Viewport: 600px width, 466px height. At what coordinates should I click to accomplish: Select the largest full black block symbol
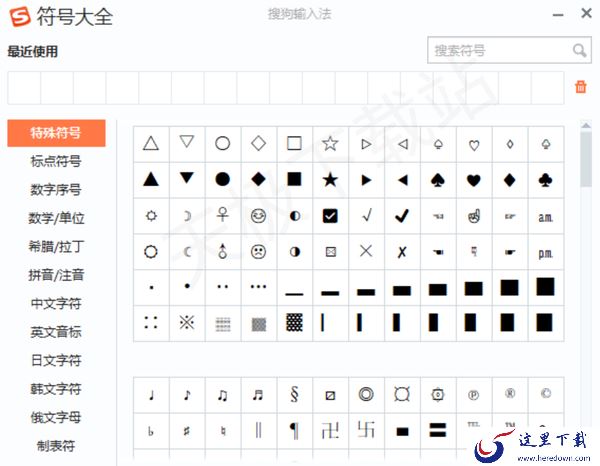pyautogui.click(x=545, y=287)
